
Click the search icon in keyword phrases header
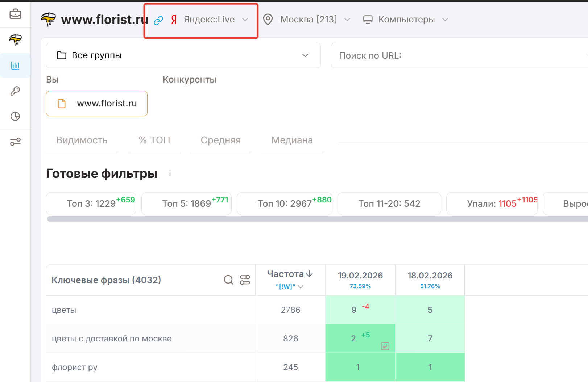(228, 280)
